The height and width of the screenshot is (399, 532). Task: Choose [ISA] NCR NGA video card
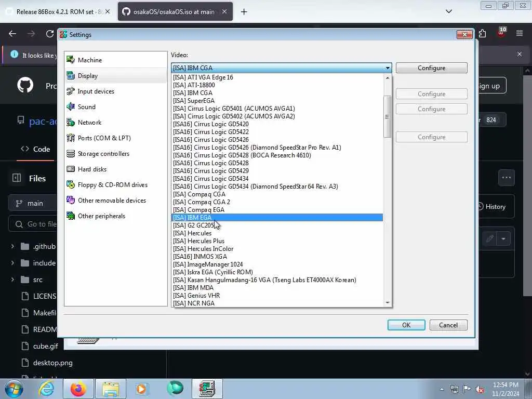pos(277,303)
